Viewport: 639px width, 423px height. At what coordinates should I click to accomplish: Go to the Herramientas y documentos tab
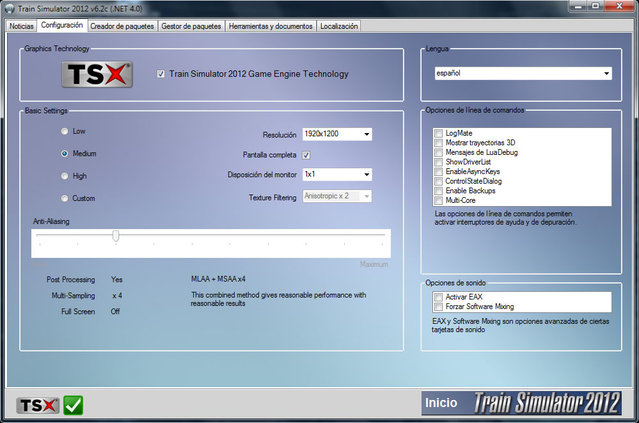click(x=269, y=25)
